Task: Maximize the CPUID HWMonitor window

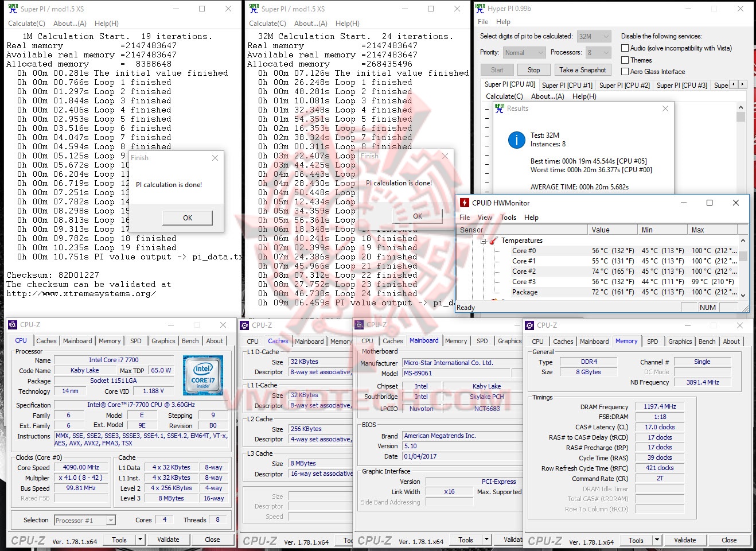Action: click(710, 203)
